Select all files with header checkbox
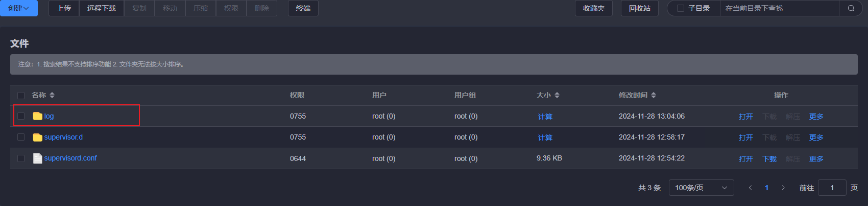This screenshot has height=206, width=868. point(21,95)
